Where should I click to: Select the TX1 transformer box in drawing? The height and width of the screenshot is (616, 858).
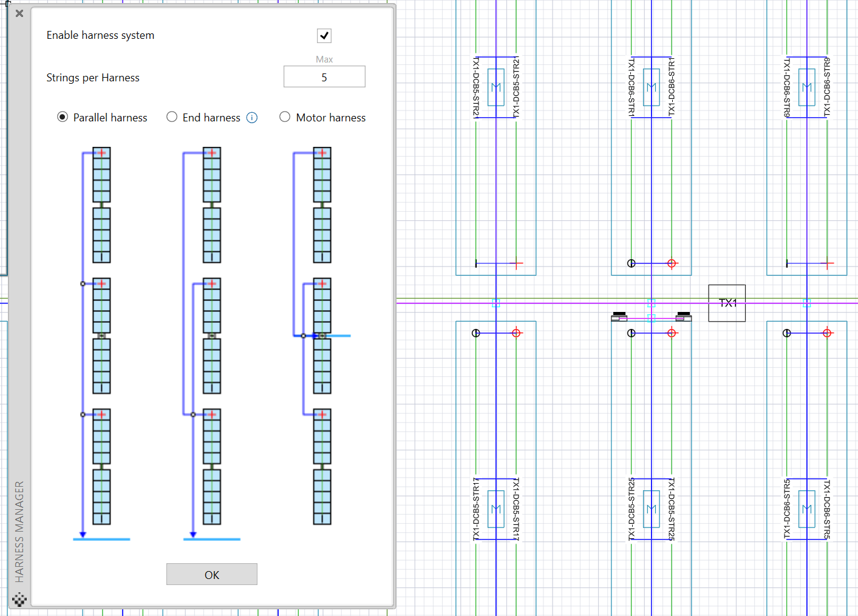tap(727, 303)
